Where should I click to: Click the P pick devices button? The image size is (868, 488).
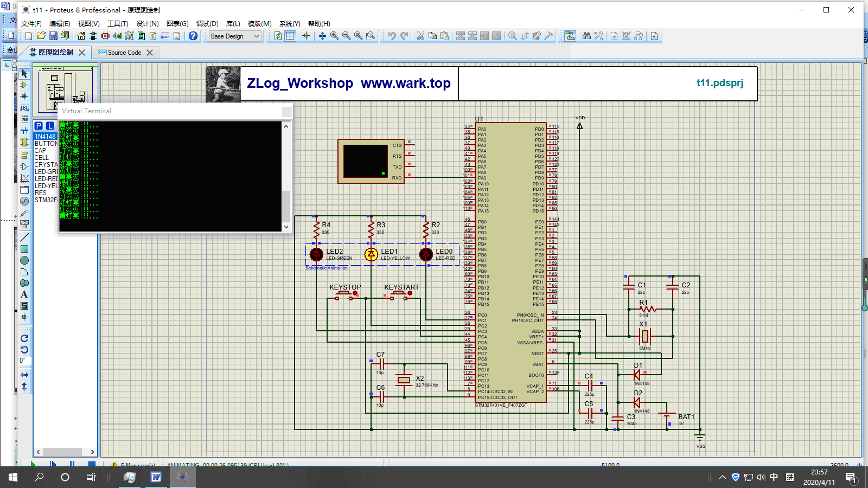tap(39, 126)
